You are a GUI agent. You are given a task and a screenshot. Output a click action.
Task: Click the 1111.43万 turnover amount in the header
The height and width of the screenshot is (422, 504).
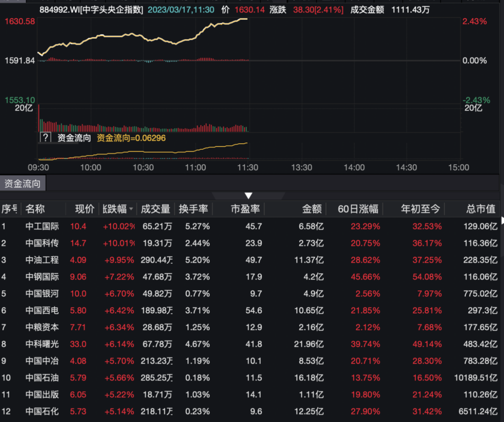(411, 10)
